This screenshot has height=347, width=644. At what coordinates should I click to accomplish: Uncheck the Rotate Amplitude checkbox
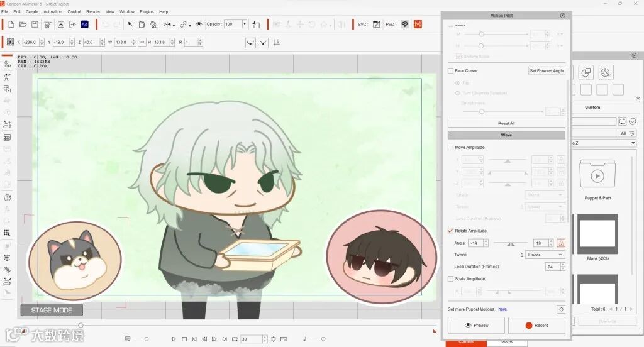[450, 231]
